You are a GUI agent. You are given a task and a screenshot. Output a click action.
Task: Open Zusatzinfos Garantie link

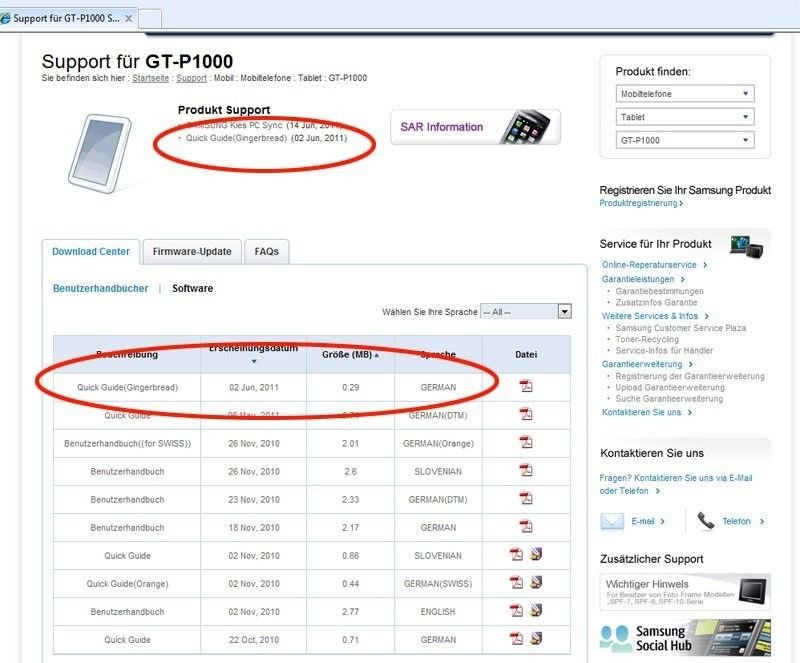(x=656, y=302)
